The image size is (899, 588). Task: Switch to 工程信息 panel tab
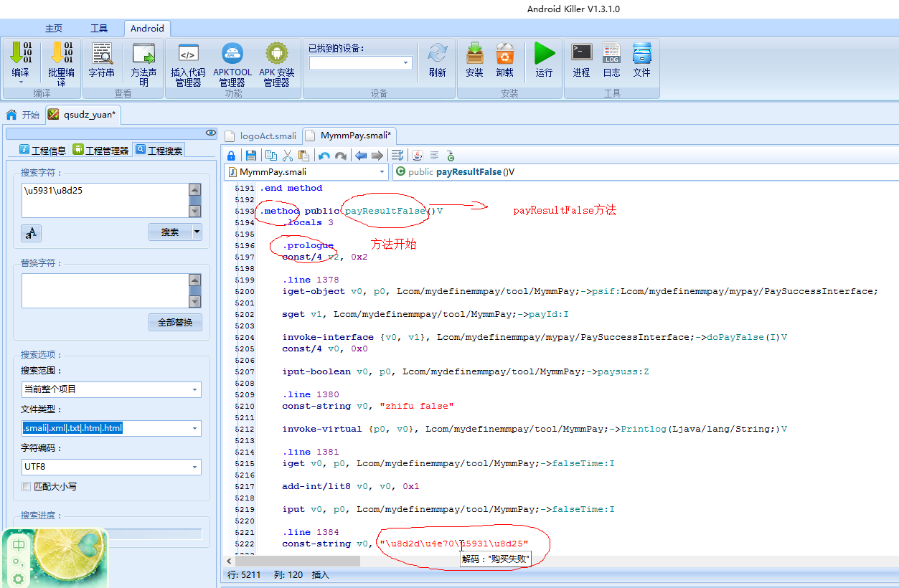[42, 150]
